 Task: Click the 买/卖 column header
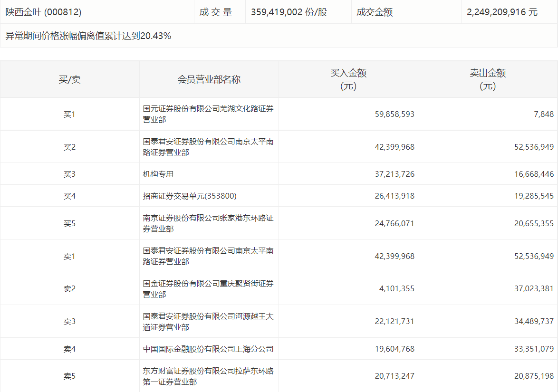point(69,79)
